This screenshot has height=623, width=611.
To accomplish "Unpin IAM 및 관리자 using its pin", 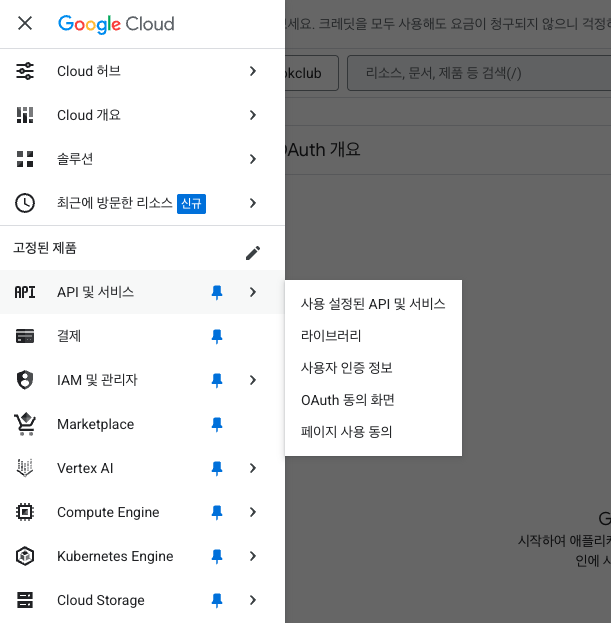I will (x=217, y=381).
